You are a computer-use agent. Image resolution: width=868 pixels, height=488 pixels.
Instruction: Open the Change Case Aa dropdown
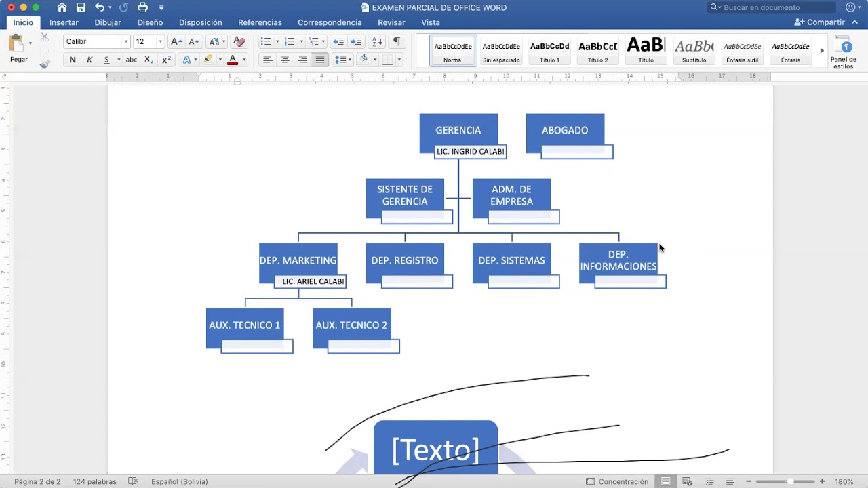(217, 41)
